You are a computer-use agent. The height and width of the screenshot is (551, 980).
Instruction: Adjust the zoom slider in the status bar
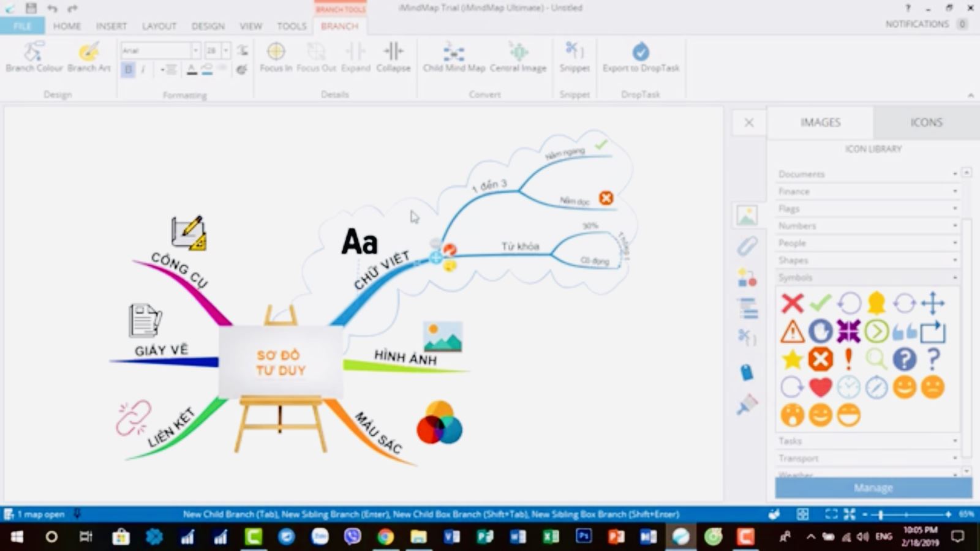pos(881,514)
